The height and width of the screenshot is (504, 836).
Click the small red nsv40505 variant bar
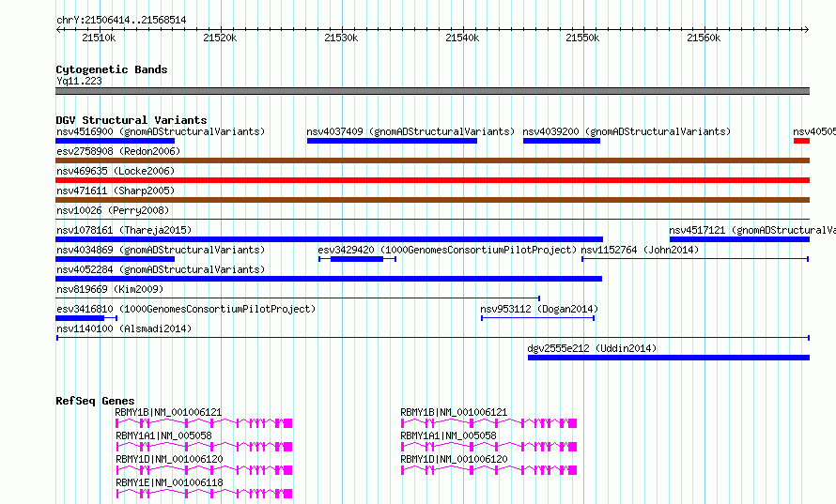coord(801,141)
